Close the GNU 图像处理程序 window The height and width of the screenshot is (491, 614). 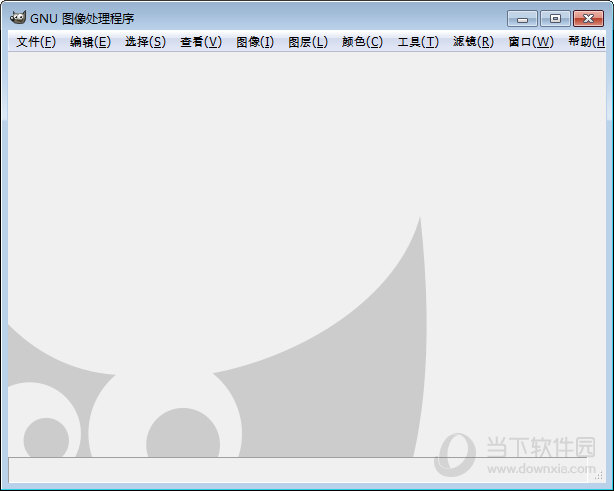pos(588,18)
